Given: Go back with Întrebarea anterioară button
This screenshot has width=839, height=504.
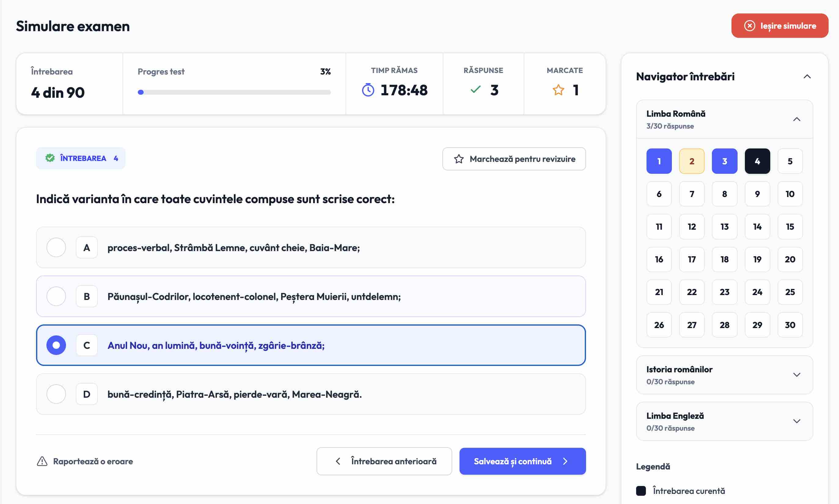Looking at the screenshot, I should click(384, 461).
